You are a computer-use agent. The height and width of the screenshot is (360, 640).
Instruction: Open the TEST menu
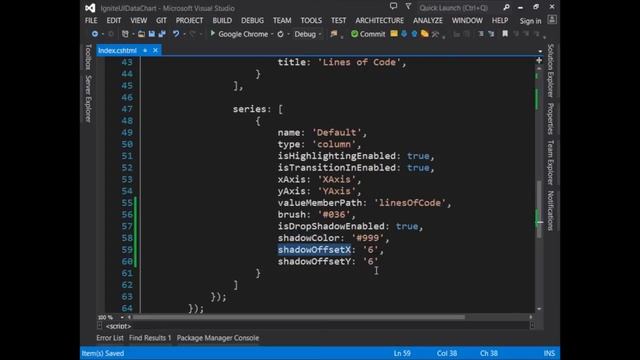[x=338, y=20]
